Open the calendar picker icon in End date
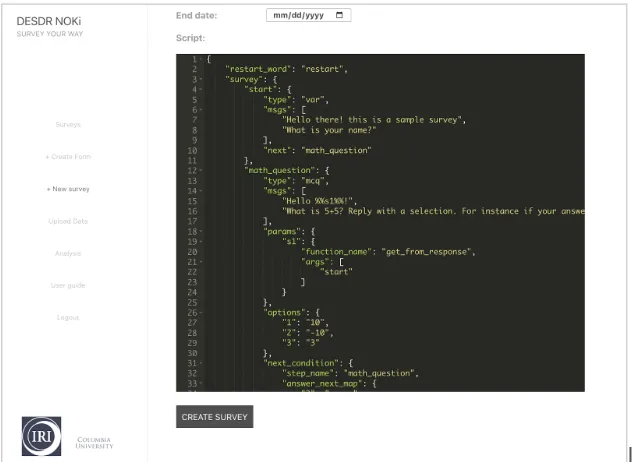This screenshot has width=644, height=462. 339,15
